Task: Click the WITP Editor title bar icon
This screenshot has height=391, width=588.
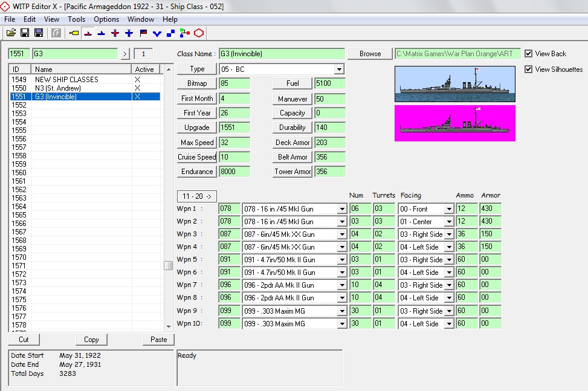Action: pos(5,7)
